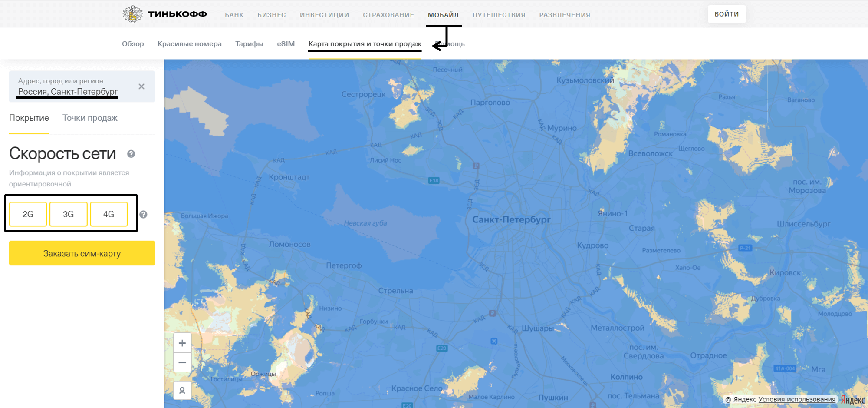868x408 pixels.
Task: Open eSIM page
Action: (286, 44)
